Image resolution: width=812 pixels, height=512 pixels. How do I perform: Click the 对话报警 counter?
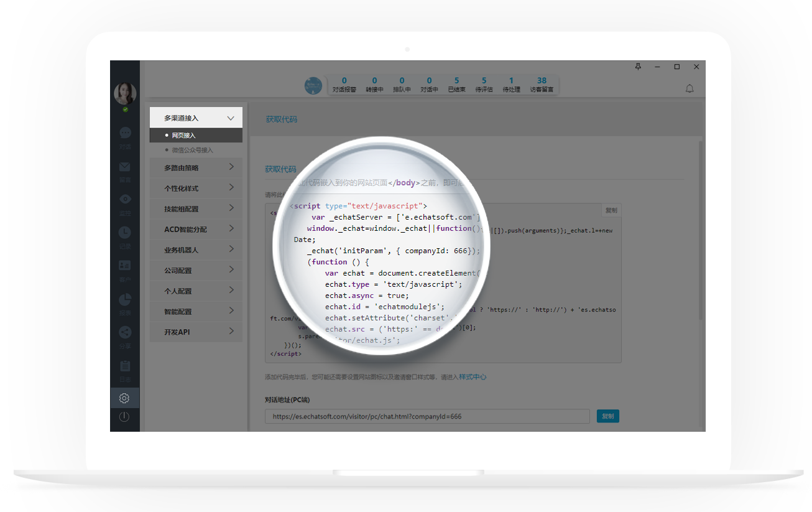pos(344,85)
